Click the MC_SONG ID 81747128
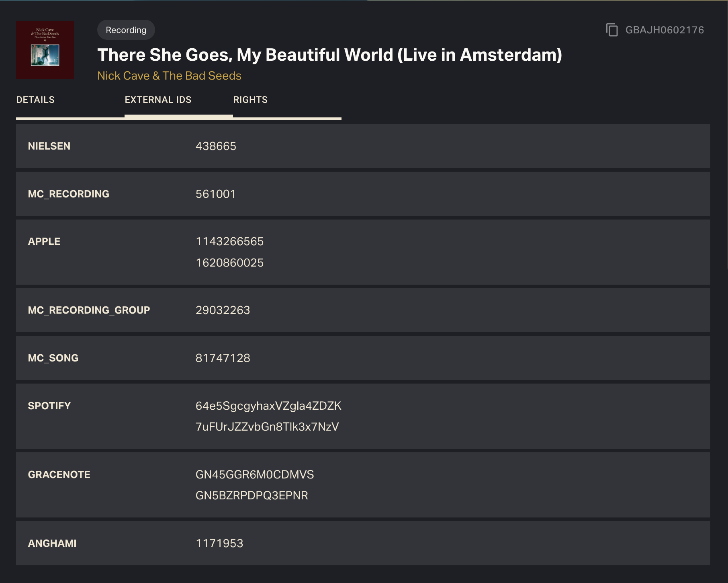The height and width of the screenshot is (583, 728). pos(223,358)
